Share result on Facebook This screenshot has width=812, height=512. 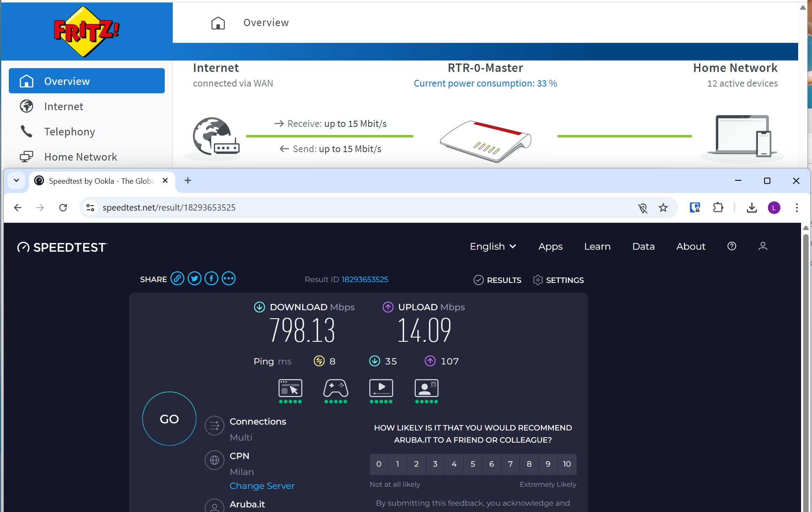click(x=211, y=279)
